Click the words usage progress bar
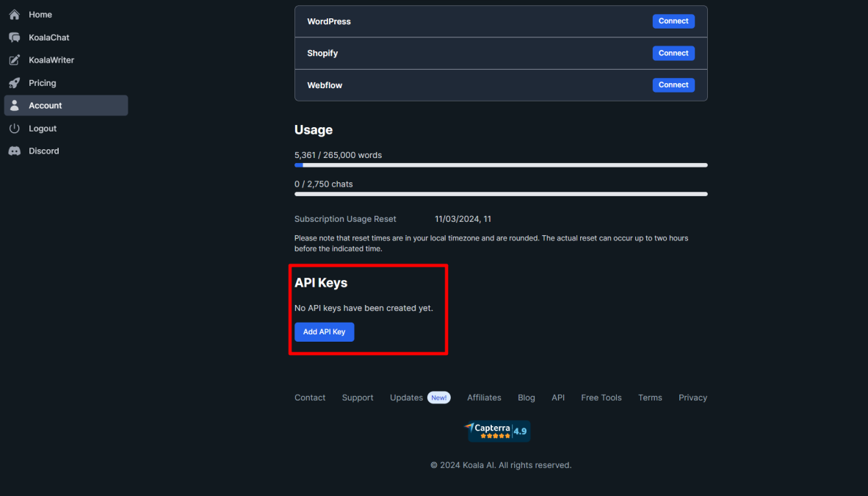This screenshot has width=868, height=496. 501,165
